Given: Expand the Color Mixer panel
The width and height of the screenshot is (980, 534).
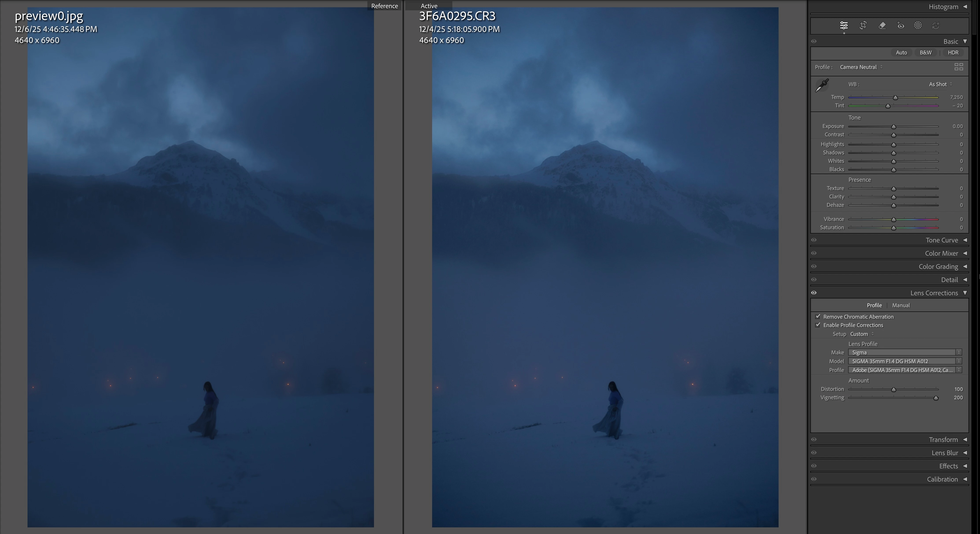Looking at the screenshot, I should tap(965, 253).
